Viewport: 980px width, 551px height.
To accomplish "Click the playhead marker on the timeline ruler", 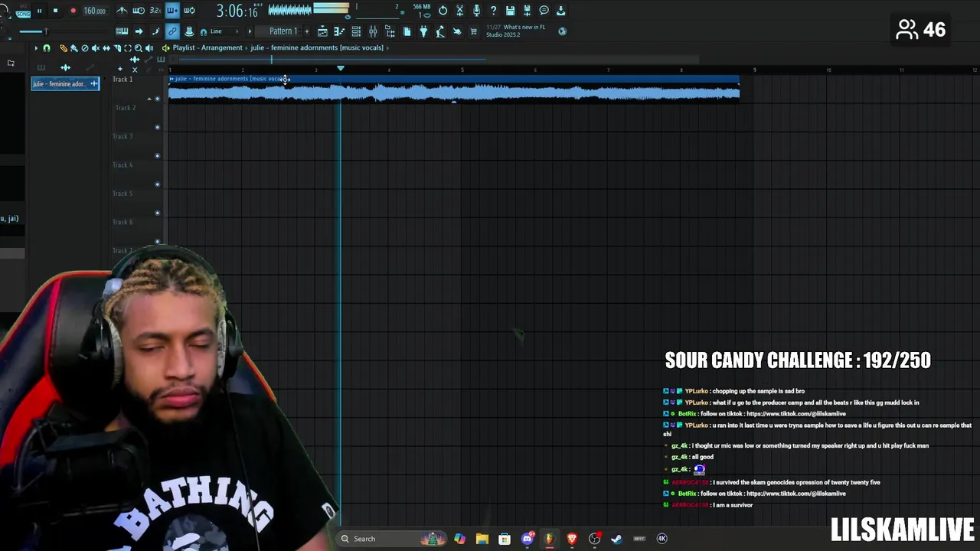I will click(x=341, y=69).
